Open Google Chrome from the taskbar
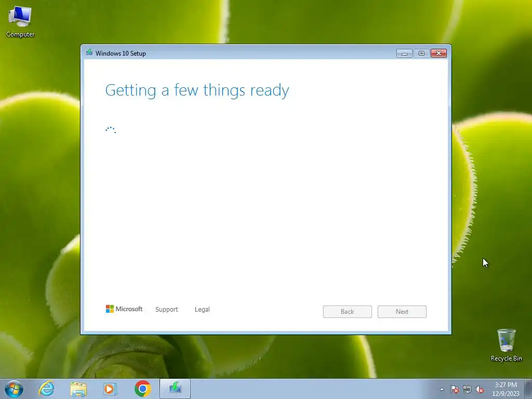The width and height of the screenshot is (532, 399). click(142, 389)
